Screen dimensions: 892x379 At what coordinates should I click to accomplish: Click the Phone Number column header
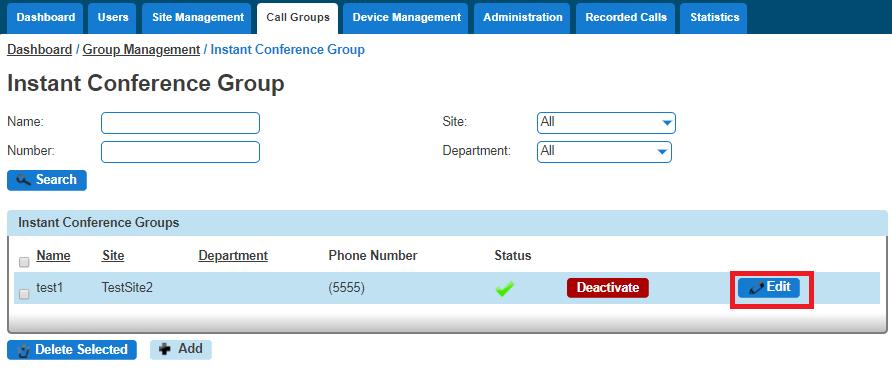pyautogui.click(x=373, y=256)
